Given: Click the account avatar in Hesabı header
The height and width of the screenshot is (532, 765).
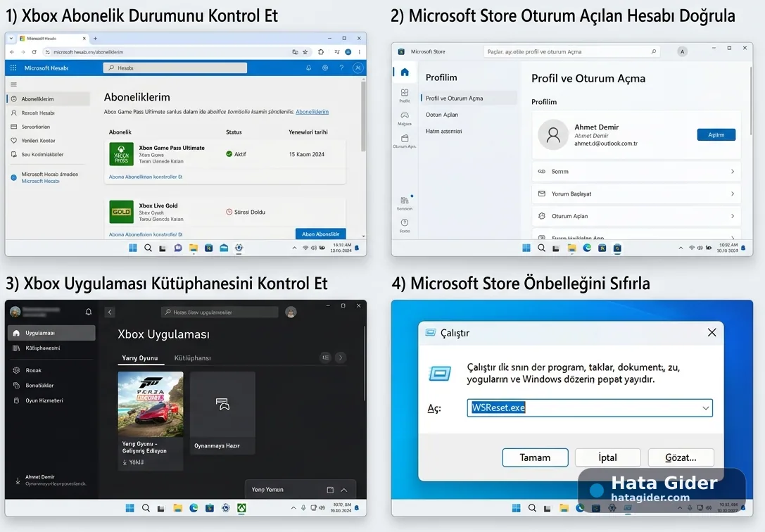Looking at the screenshot, I should click(x=358, y=68).
